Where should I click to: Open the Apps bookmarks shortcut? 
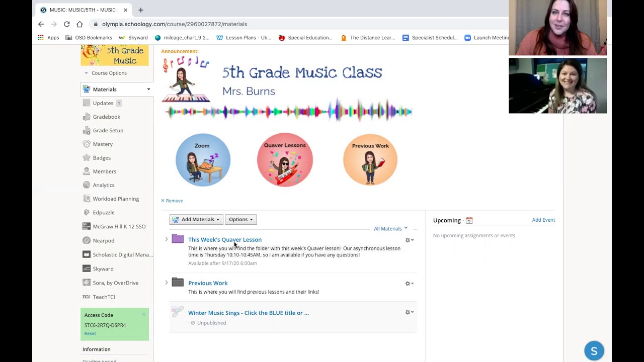point(49,38)
